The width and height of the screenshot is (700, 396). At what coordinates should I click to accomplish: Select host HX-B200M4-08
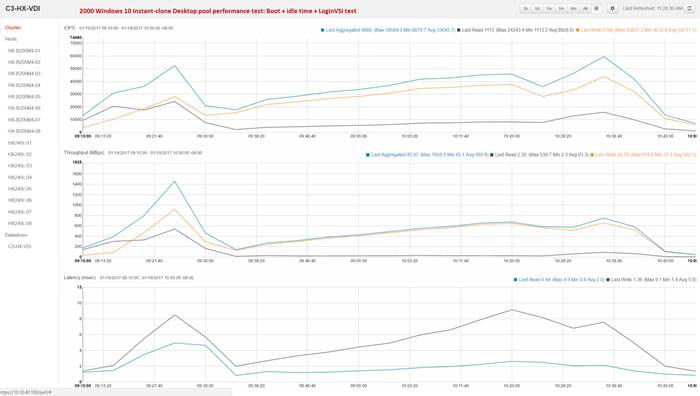[24, 131]
